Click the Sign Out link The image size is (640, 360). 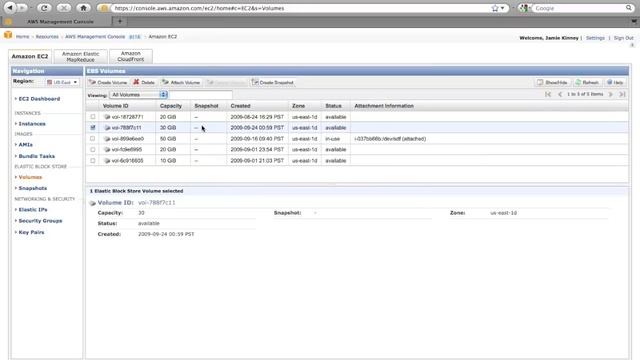(x=624, y=38)
